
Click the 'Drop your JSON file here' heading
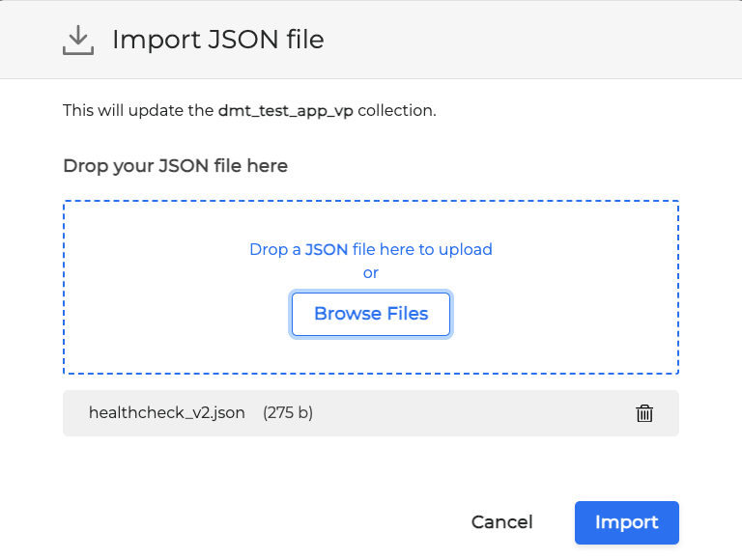click(x=175, y=166)
